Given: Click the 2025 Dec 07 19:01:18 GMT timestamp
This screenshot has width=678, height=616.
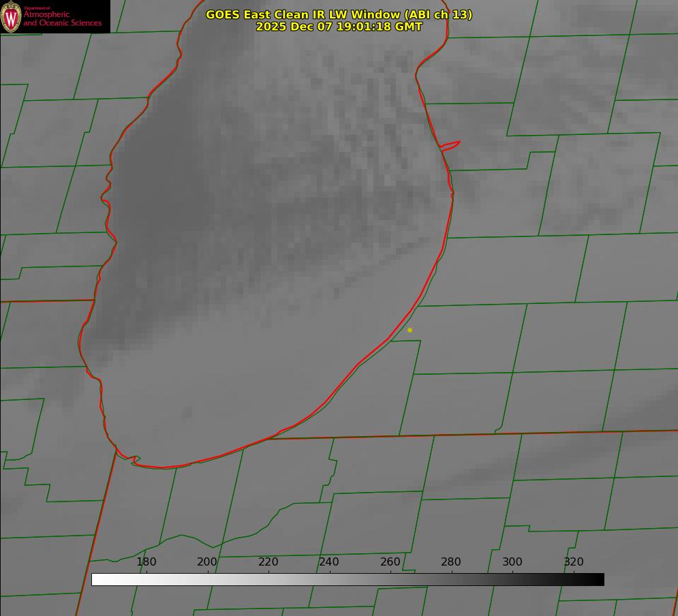Looking at the screenshot, I should [x=339, y=27].
